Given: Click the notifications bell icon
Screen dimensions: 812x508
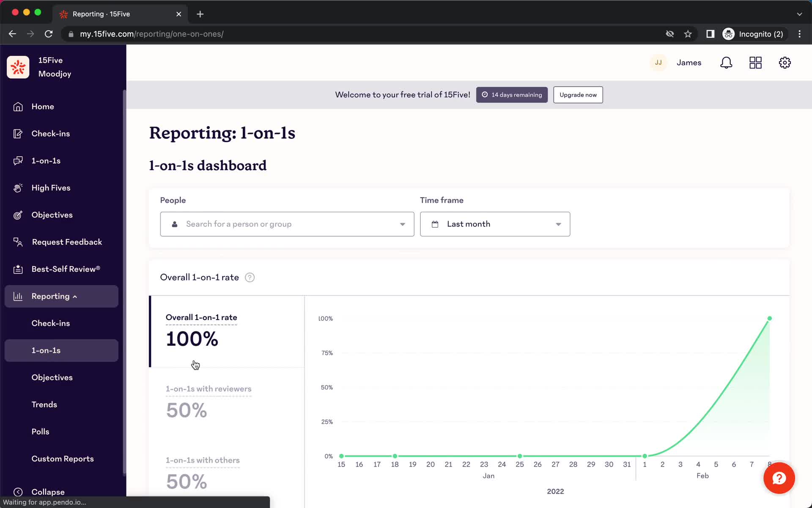Looking at the screenshot, I should (x=727, y=63).
